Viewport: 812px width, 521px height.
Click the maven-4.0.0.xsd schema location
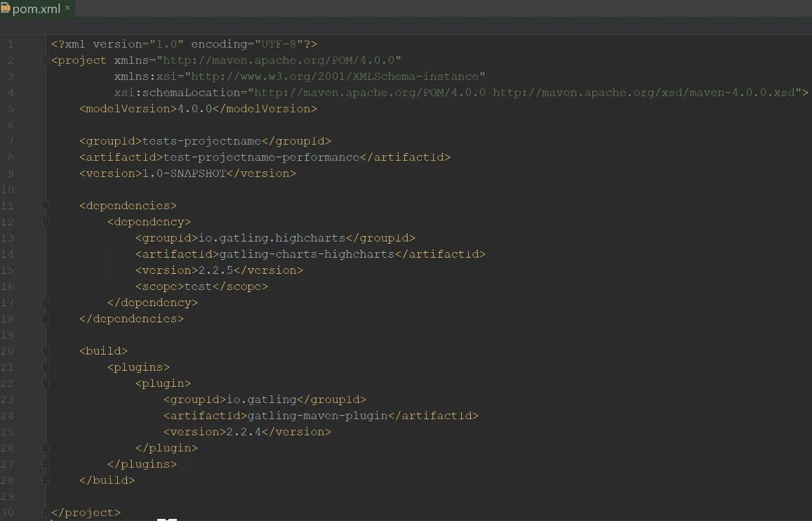coord(644,93)
